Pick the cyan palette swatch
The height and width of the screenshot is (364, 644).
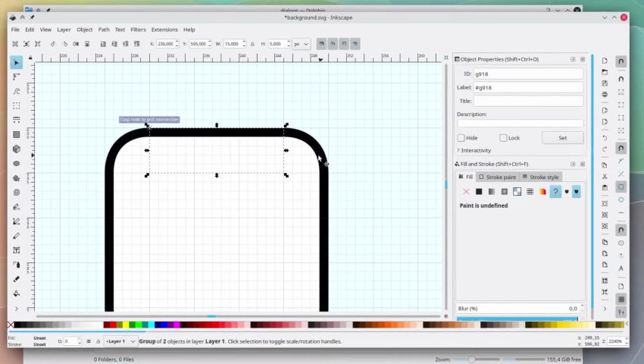click(x=151, y=325)
